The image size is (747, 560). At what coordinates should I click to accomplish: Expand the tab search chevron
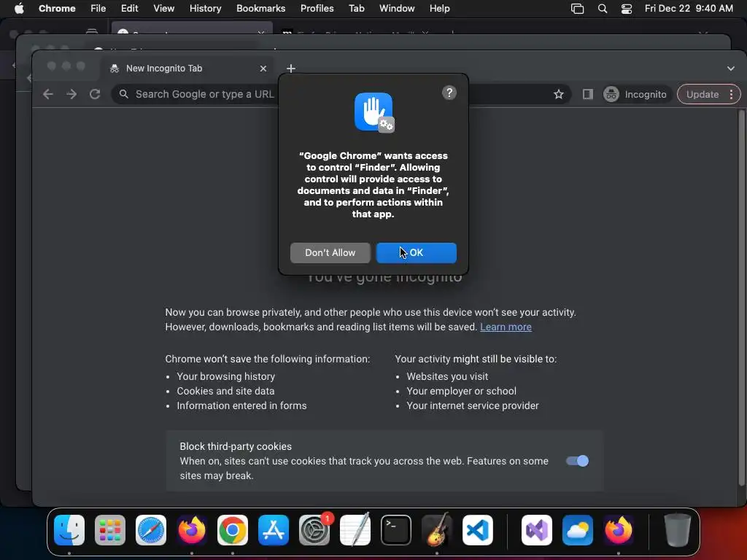pyautogui.click(x=730, y=69)
